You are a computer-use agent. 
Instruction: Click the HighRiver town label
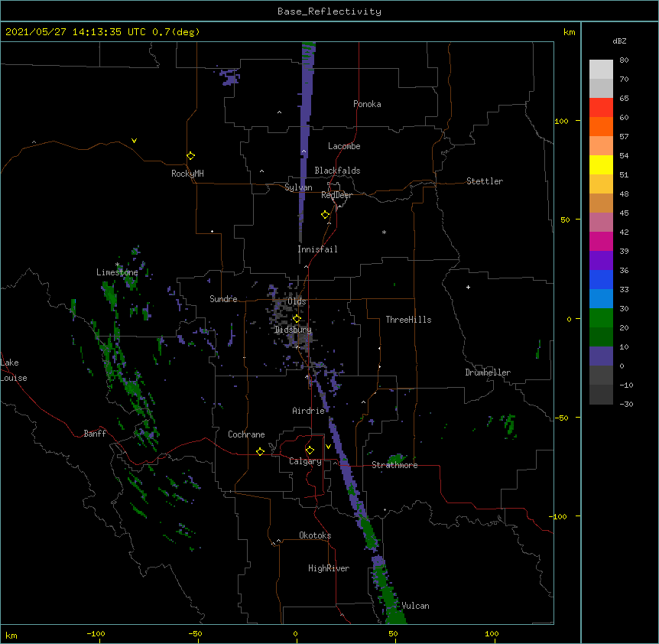[329, 568]
